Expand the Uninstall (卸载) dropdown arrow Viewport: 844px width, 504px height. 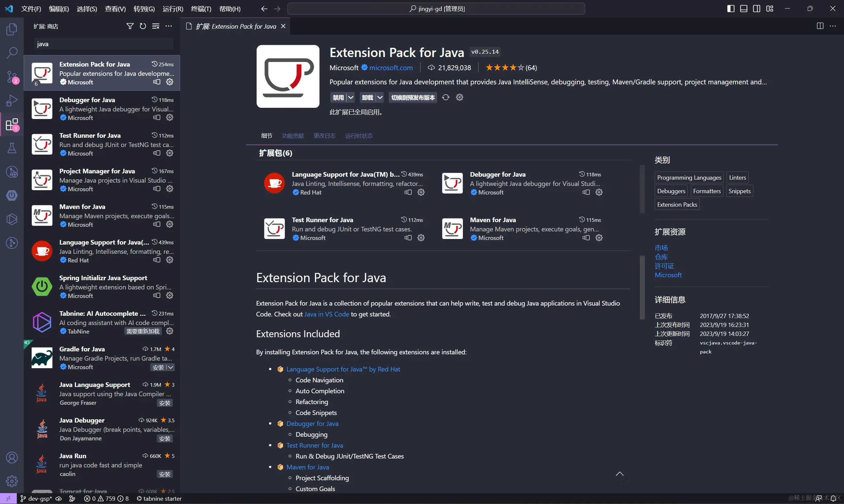380,98
